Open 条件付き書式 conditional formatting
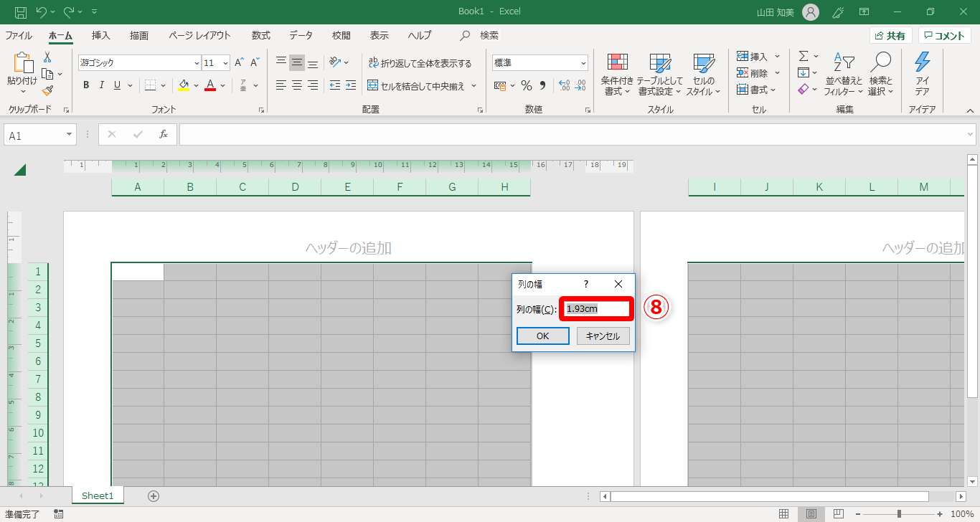 coord(617,75)
